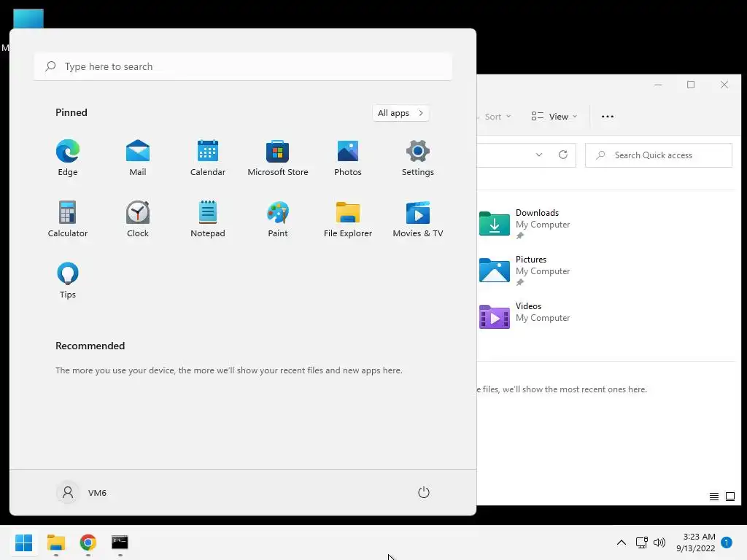Refresh the File Explorer view

coord(563,155)
